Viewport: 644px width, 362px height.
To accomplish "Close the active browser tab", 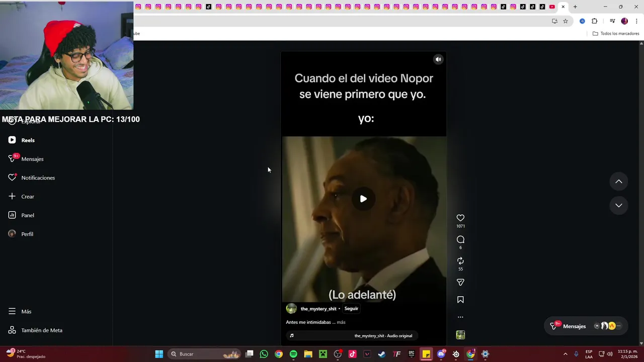I will (563, 7).
